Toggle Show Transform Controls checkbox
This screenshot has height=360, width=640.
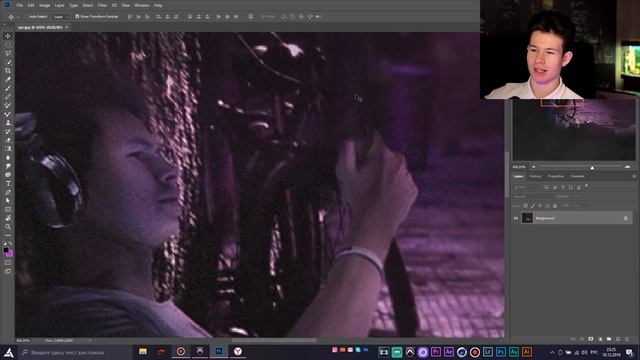(77, 17)
